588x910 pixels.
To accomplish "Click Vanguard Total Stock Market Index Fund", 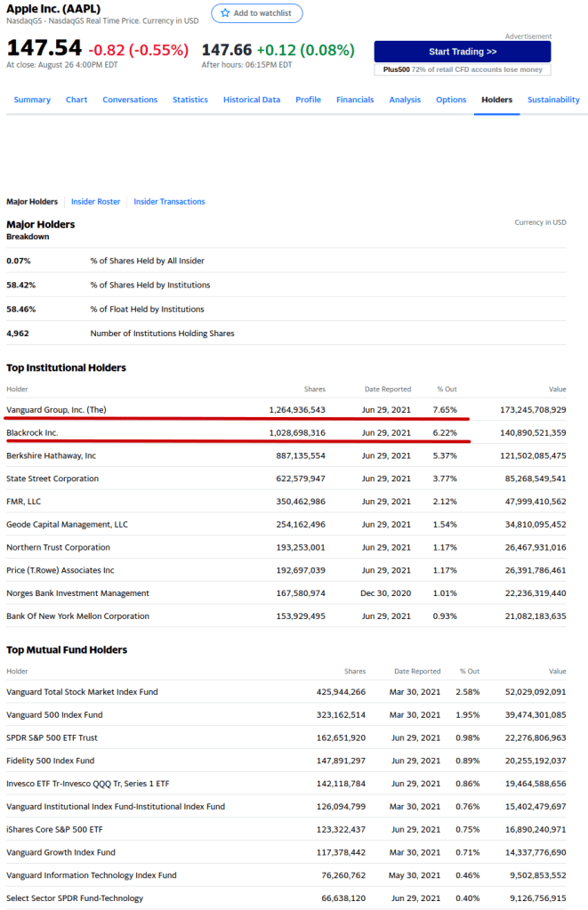I will coord(82,691).
